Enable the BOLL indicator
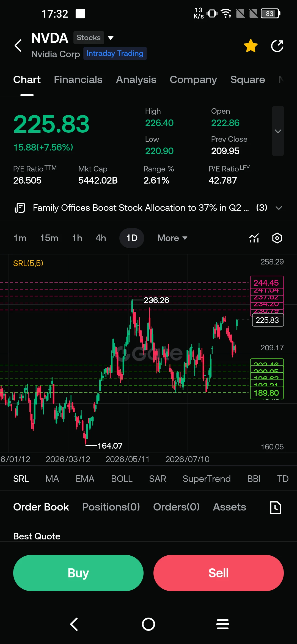This screenshot has width=297, height=644. [x=122, y=479]
